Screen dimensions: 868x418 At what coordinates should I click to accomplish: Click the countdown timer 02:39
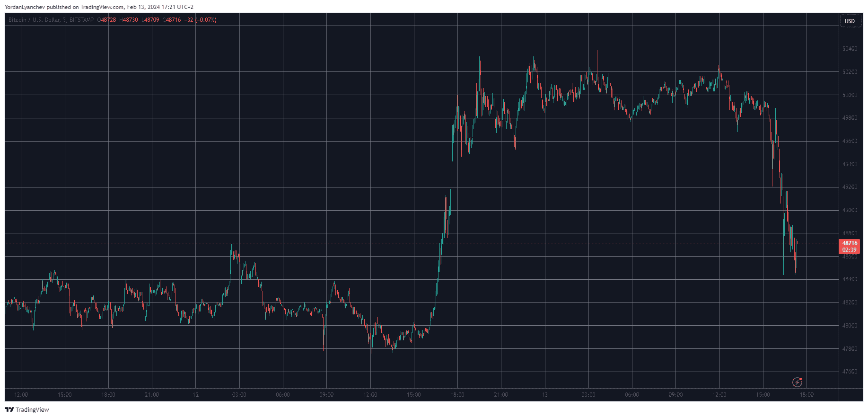(850, 250)
